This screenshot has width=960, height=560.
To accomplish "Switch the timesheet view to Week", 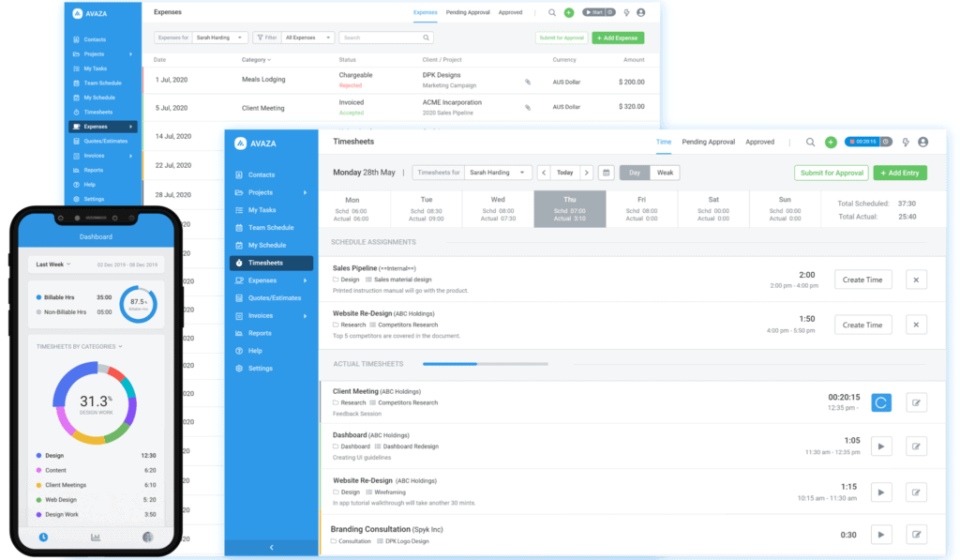I will pos(665,173).
